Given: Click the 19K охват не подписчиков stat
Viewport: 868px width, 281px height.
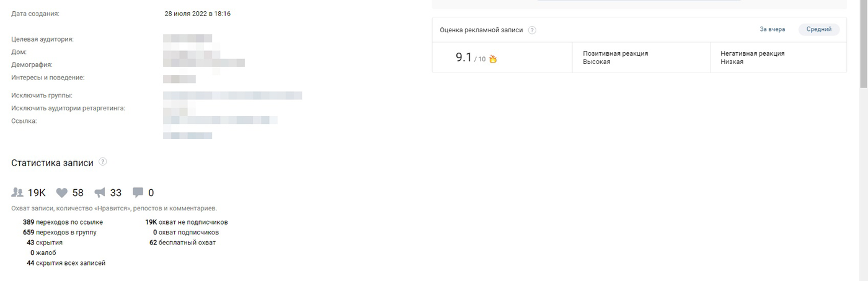Looking at the screenshot, I should (x=187, y=222).
